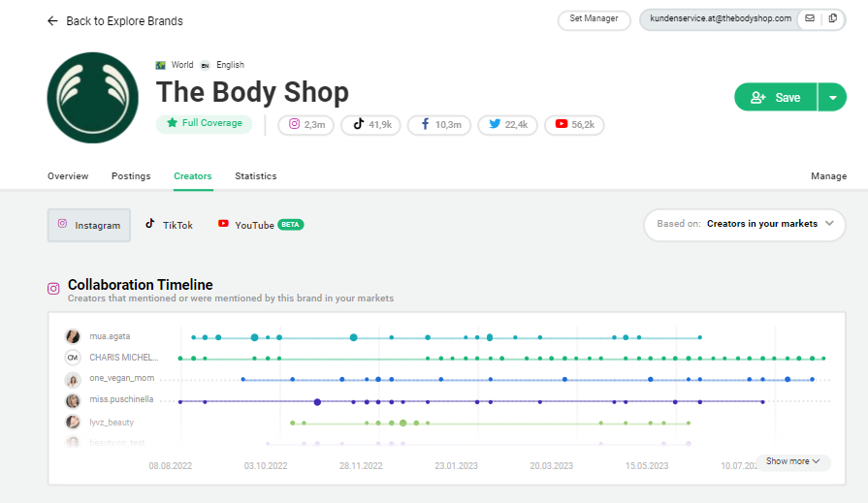This screenshot has height=503, width=868.
Task: Select the YouTube BETA platform filter
Action: (261, 225)
